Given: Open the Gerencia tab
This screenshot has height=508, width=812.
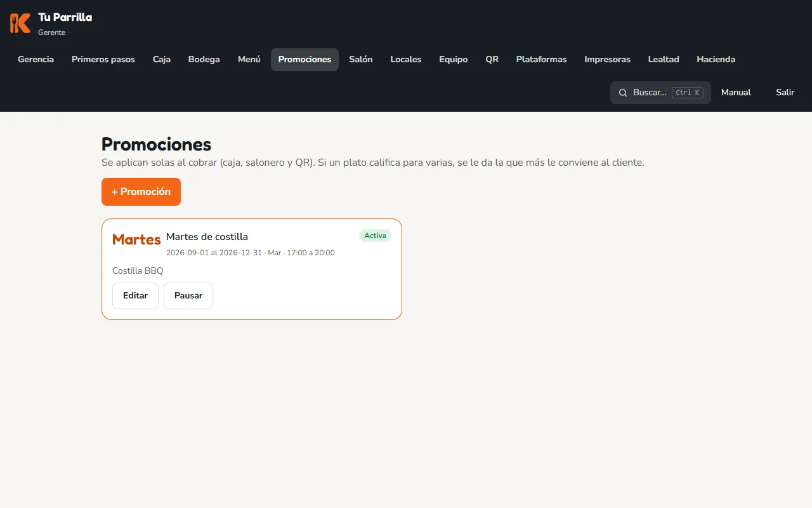Looking at the screenshot, I should pyautogui.click(x=36, y=60).
